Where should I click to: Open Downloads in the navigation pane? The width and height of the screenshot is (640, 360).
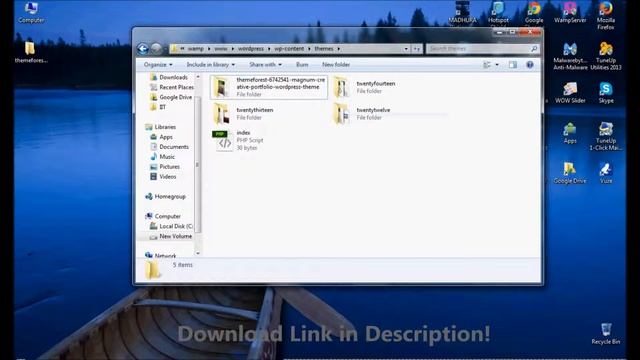tap(169, 77)
